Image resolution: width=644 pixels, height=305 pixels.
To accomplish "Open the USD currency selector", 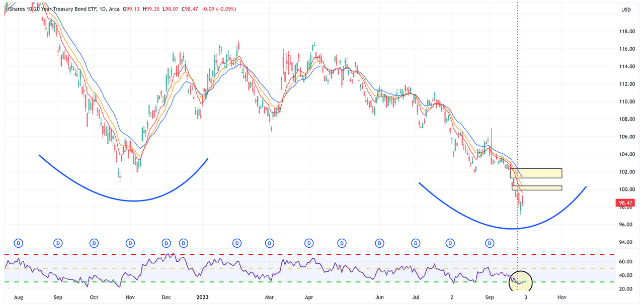I will coord(626,10).
